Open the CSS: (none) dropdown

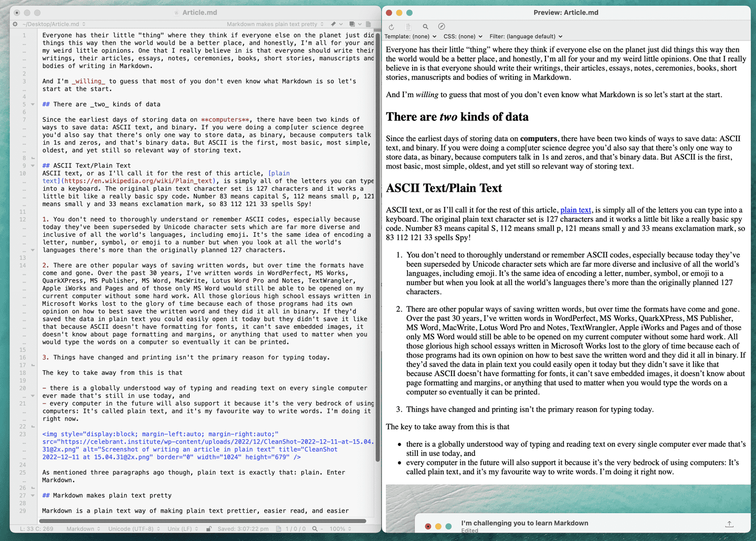click(463, 36)
